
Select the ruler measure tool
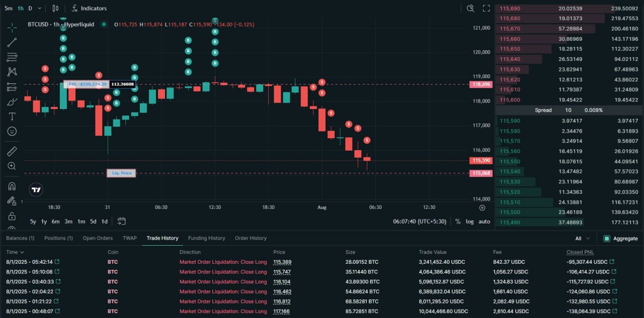coord(12,151)
